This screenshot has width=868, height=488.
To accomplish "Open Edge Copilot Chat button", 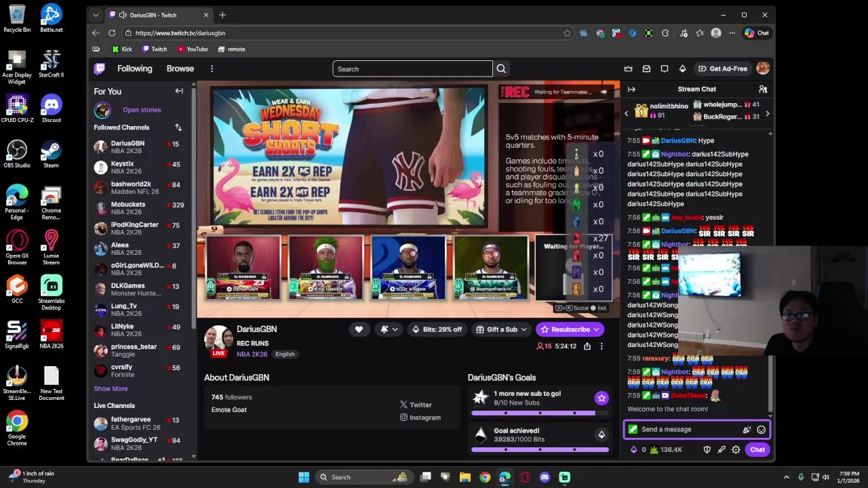I will (757, 33).
